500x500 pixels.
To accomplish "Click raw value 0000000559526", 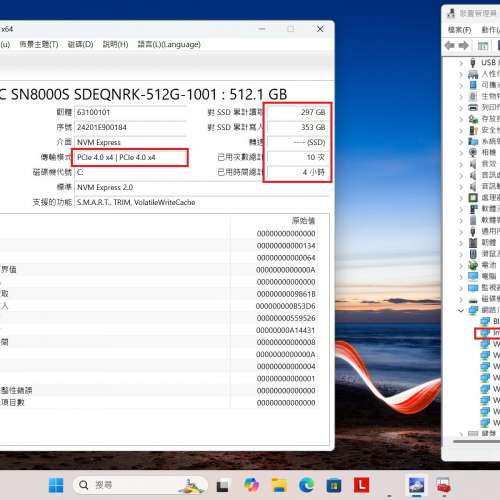I will tap(286, 318).
